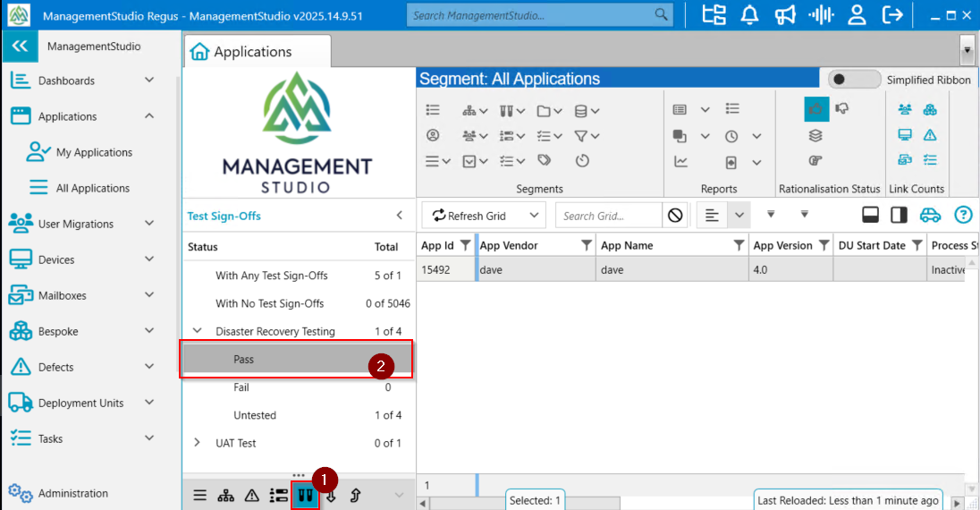980x510 pixels.
Task: Show device monitor link counts icon
Action: pos(904,134)
